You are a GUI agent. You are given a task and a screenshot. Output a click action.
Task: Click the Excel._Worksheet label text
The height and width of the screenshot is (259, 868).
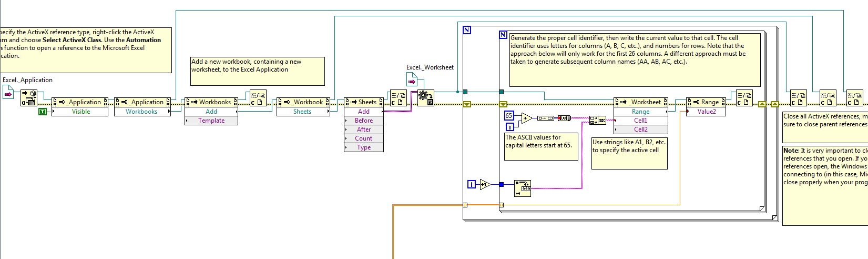pyautogui.click(x=430, y=67)
